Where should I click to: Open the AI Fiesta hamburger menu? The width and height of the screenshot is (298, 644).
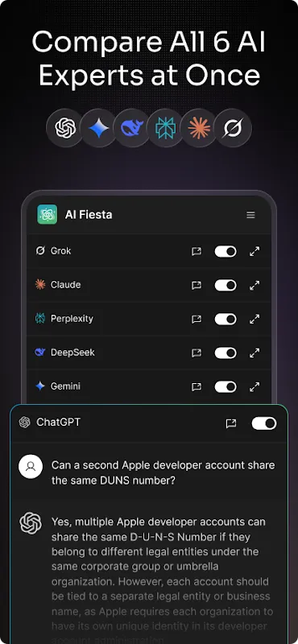[250, 215]
